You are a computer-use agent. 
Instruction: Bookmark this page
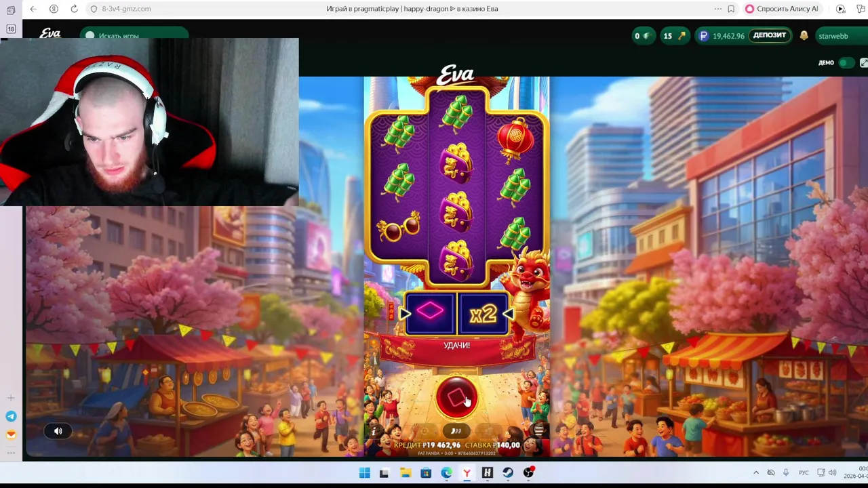pyautogui.click(x=731, y=9)
